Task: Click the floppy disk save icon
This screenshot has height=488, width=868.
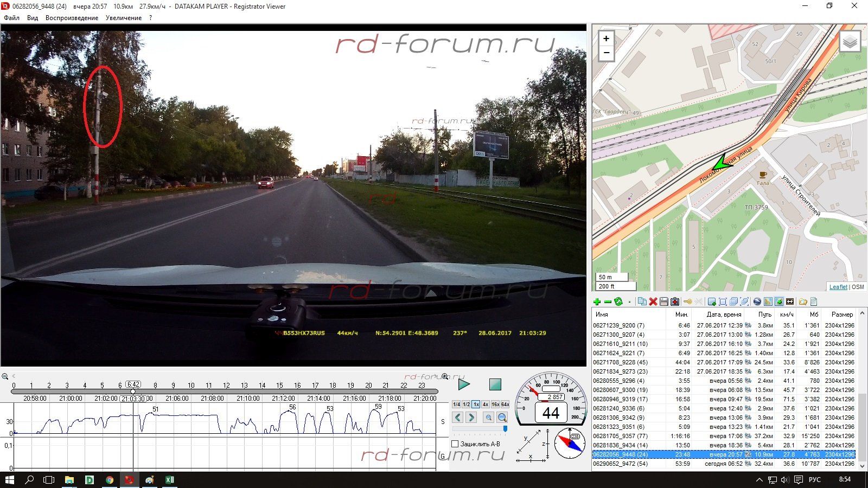Action: point(663,302)
